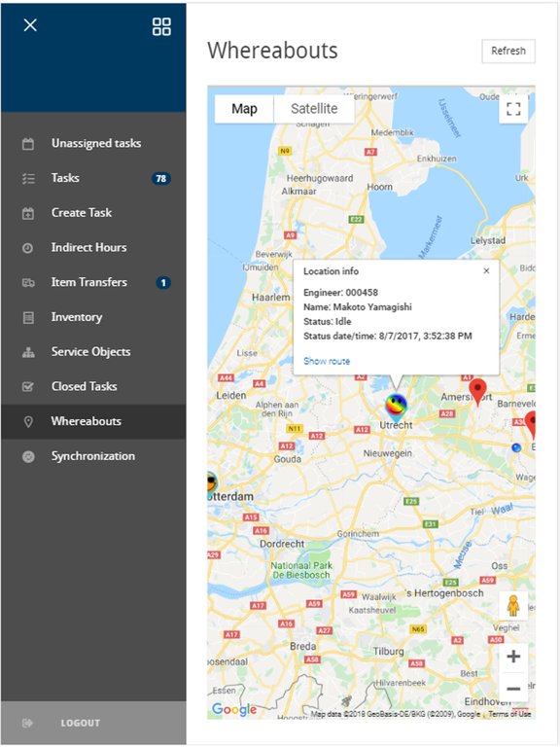This screenshot has width=560, height=747.
Task: Open the Tasks menu item
Action: (93, 178)
